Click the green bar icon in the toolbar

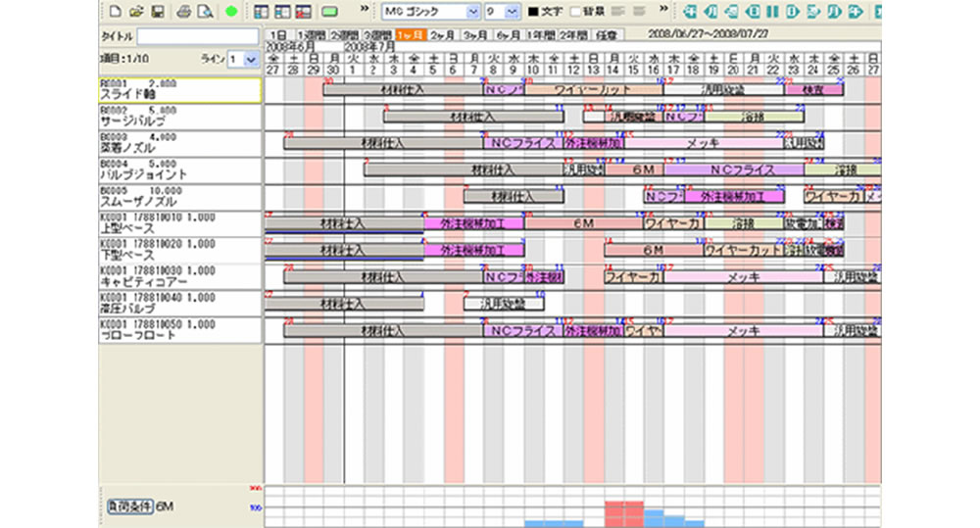pos(329,11)
